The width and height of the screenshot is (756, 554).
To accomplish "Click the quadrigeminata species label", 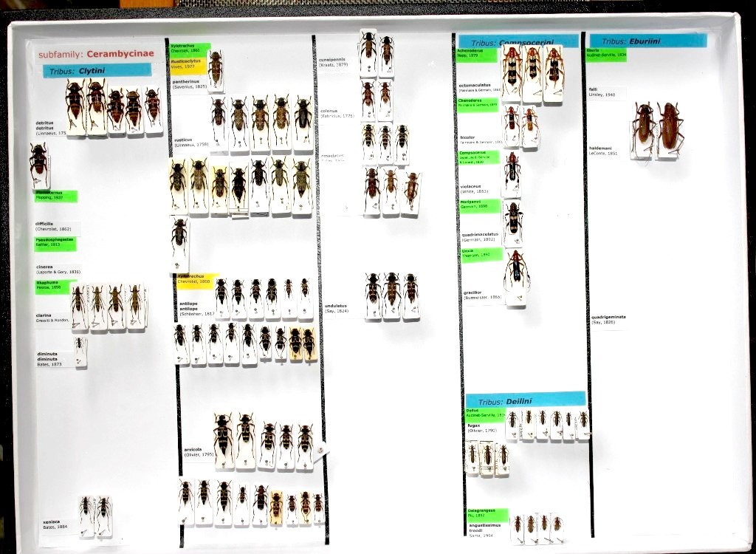I will point(608,319).
